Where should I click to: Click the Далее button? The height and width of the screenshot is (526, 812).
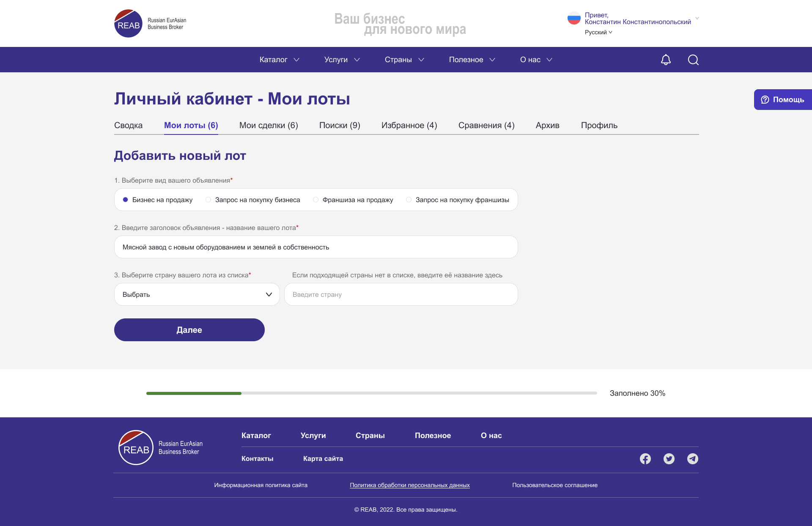189,330
